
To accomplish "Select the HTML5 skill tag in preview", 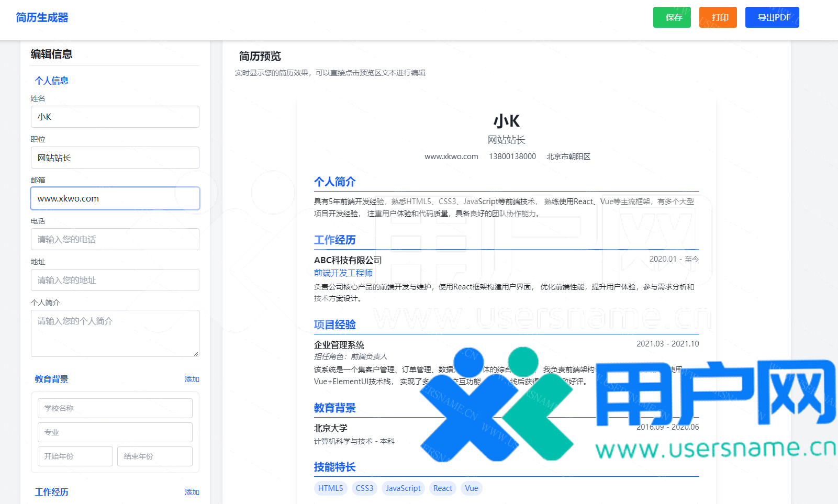I will click(x=330, y=488).
